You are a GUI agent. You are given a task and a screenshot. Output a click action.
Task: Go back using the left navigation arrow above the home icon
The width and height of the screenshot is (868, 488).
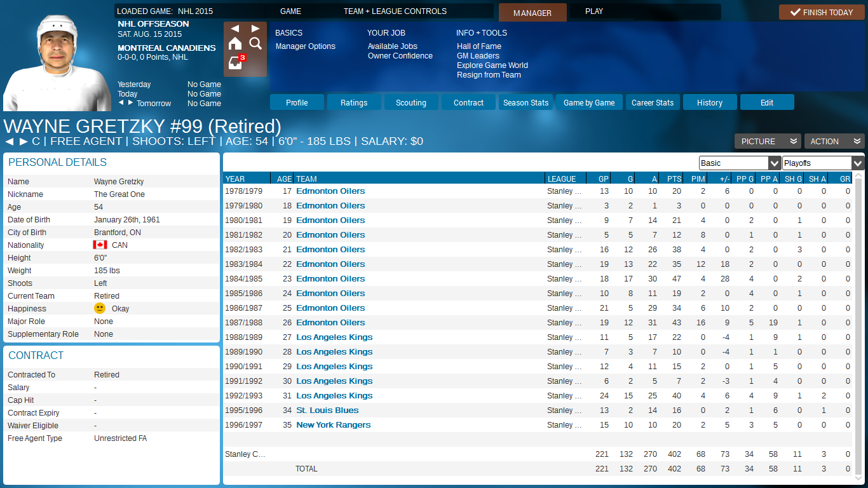[x=235, y=29]
